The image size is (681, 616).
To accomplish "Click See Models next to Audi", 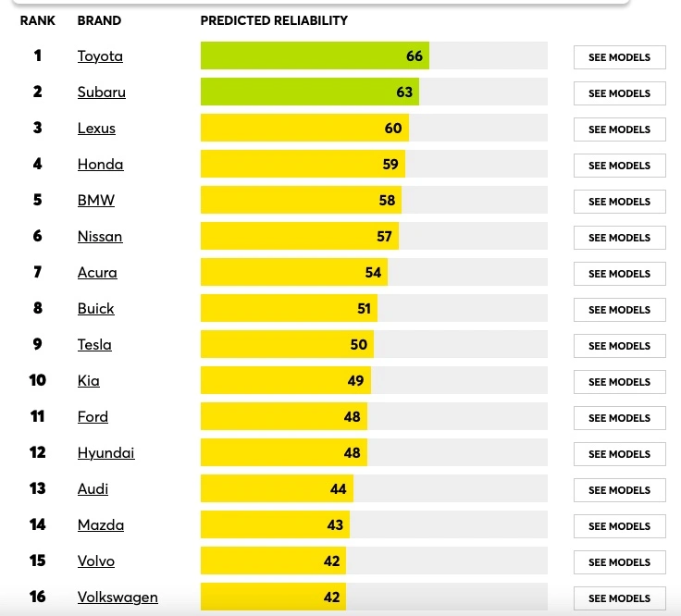I will coord(619,490).
